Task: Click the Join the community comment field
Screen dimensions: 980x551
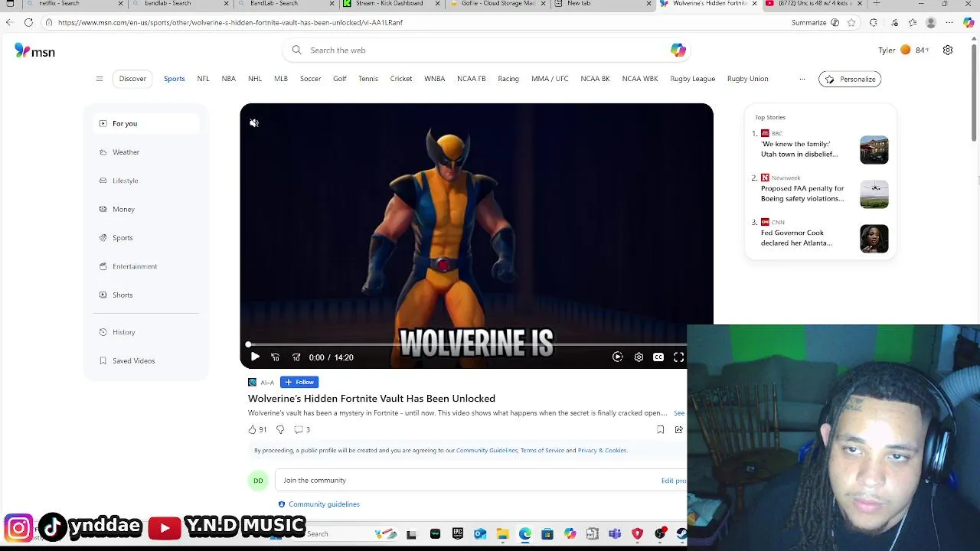Action: (467, 481)
